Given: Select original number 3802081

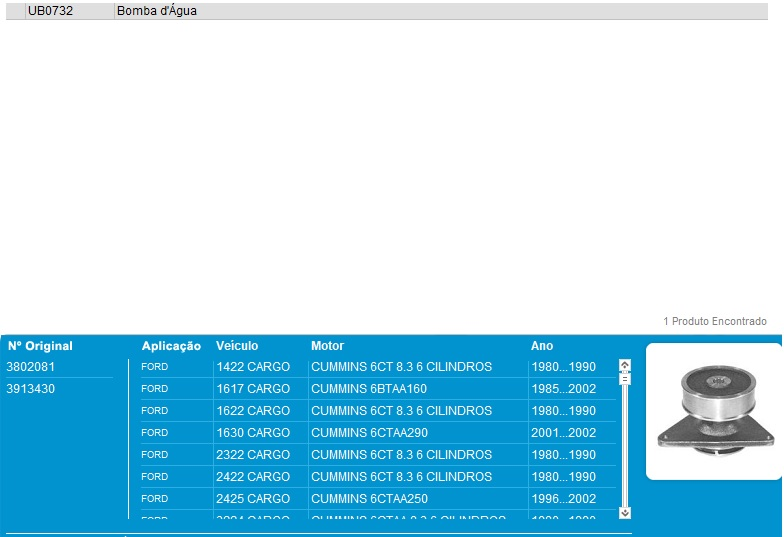Looking at the screenshot, I should (x=31, y=367).
